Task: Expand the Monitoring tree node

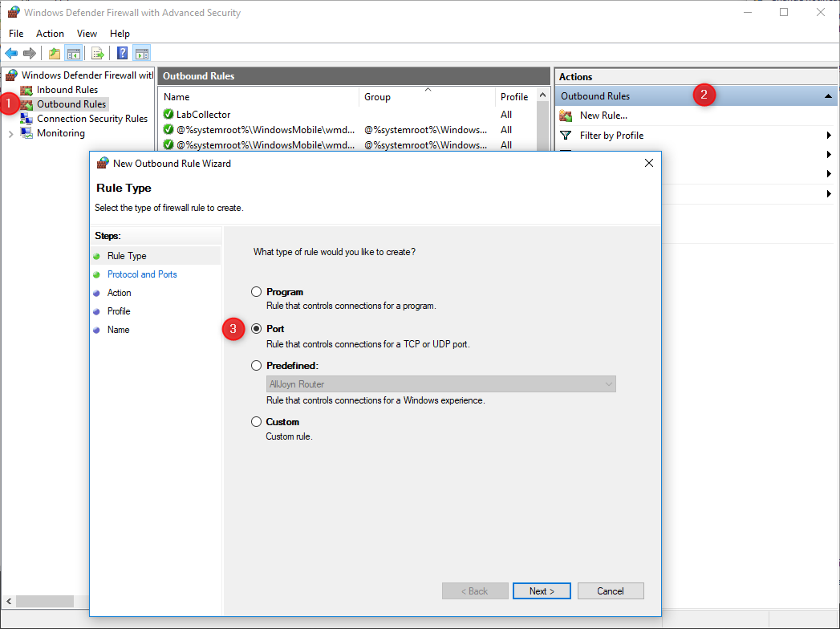Action: pos(10,134)
